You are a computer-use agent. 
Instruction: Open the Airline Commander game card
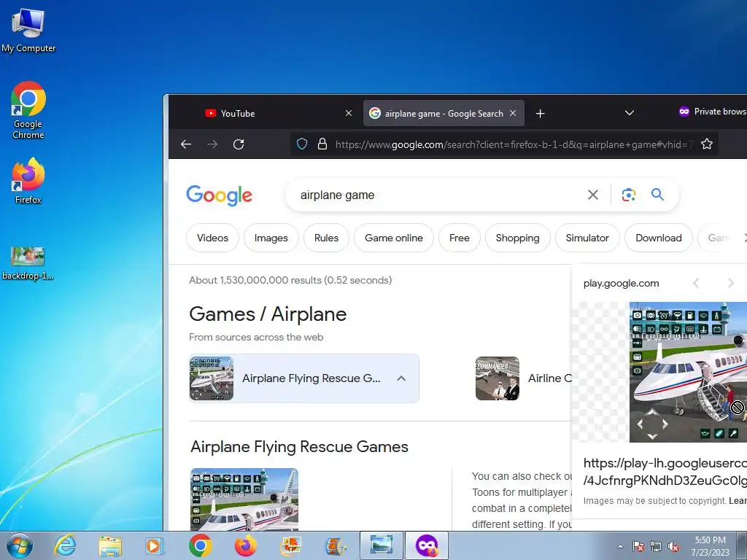524,378
